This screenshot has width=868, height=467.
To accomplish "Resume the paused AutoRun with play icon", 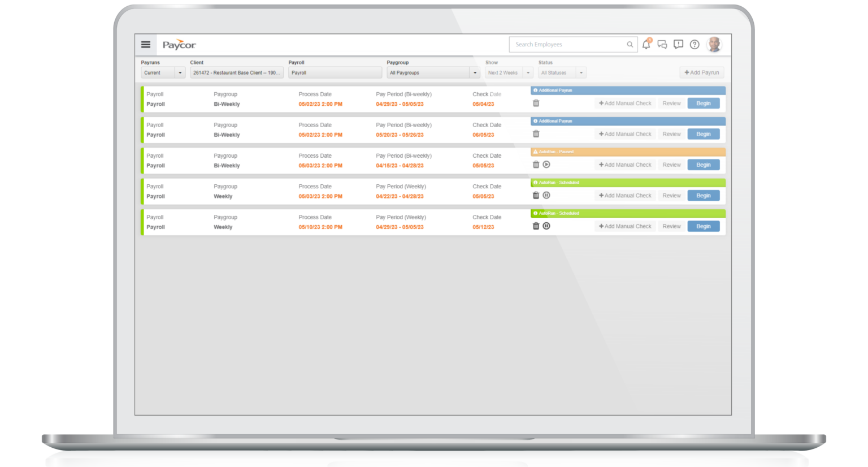I will [x=545, y=165].
